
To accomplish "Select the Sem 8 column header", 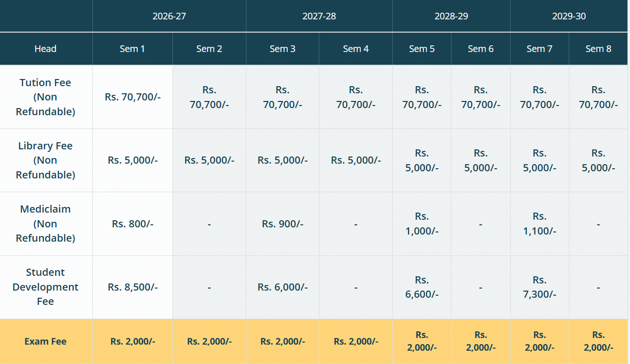I will point(598,49).
